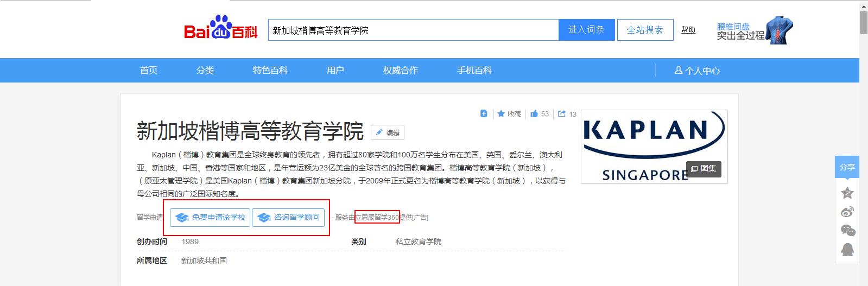Click the 腰椎间盘突出全过程 ad banner
The width and height of the screenshot is (868, 286).
click(x=755, y=30)
